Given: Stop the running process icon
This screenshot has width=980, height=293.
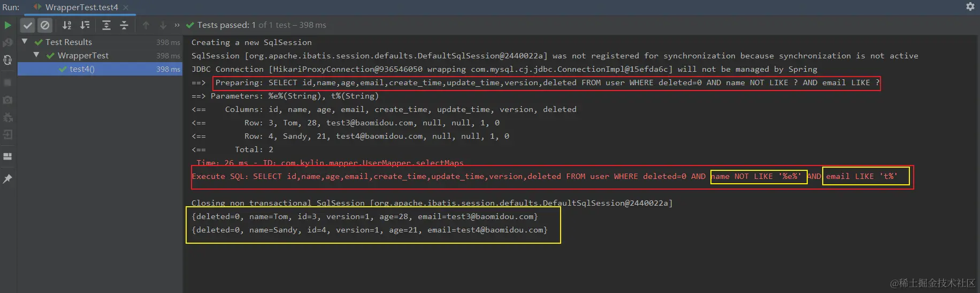Looking at the screenshot, I should [x=7, y=82].
